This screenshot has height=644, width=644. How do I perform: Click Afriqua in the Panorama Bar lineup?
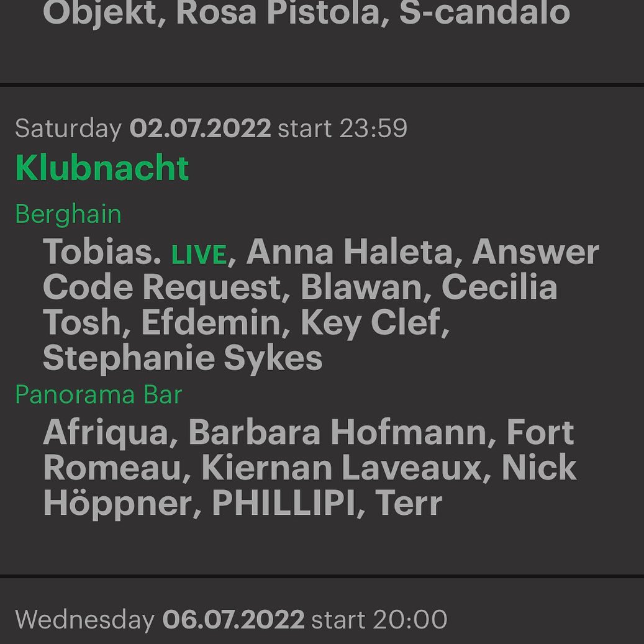coord(106,432)
